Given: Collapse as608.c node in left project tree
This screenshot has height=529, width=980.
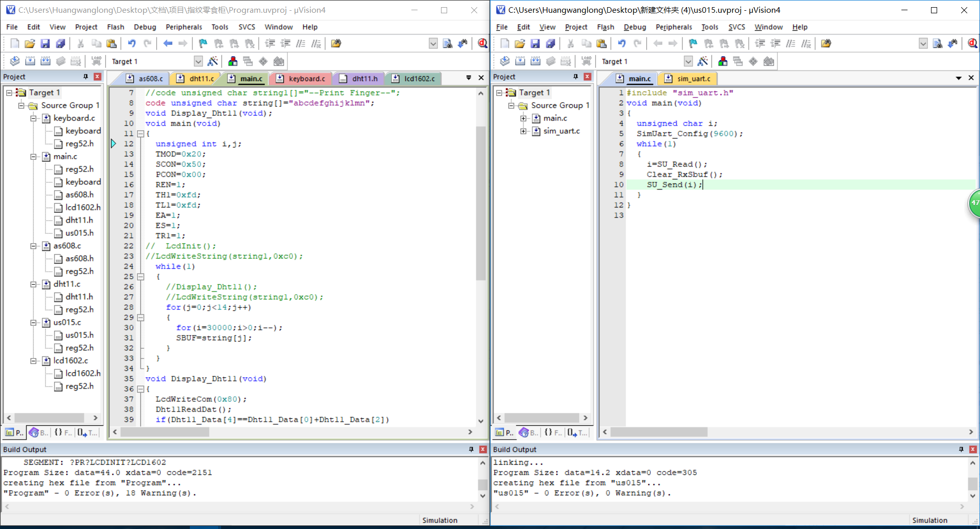Looking at the screenshot, I should (33, 246).
